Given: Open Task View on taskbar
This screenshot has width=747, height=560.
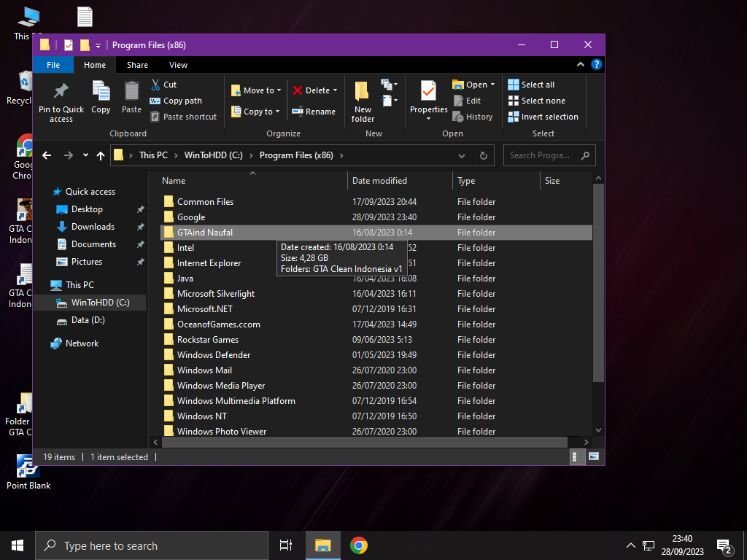Looking at the screenshot, I should [285, 545].
